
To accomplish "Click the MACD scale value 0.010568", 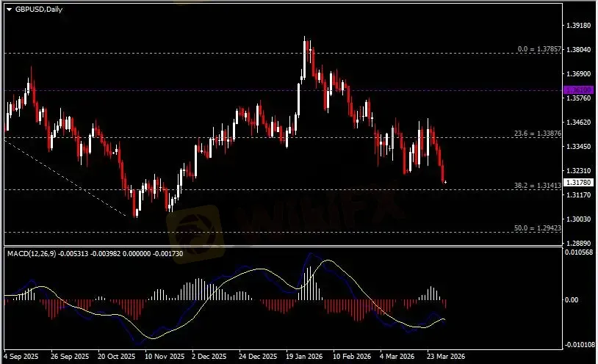I will click(x=579, y=252).
